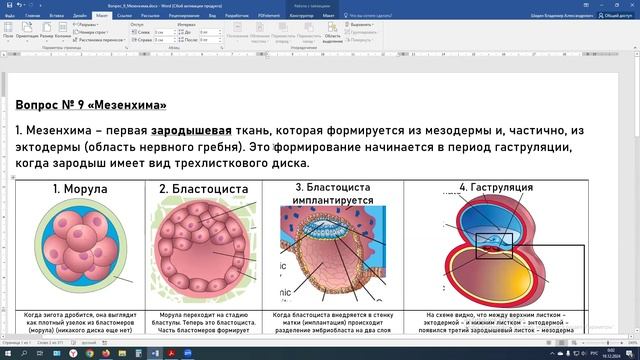Switch to the Ссылки ribbon tab

pos(124,16)
